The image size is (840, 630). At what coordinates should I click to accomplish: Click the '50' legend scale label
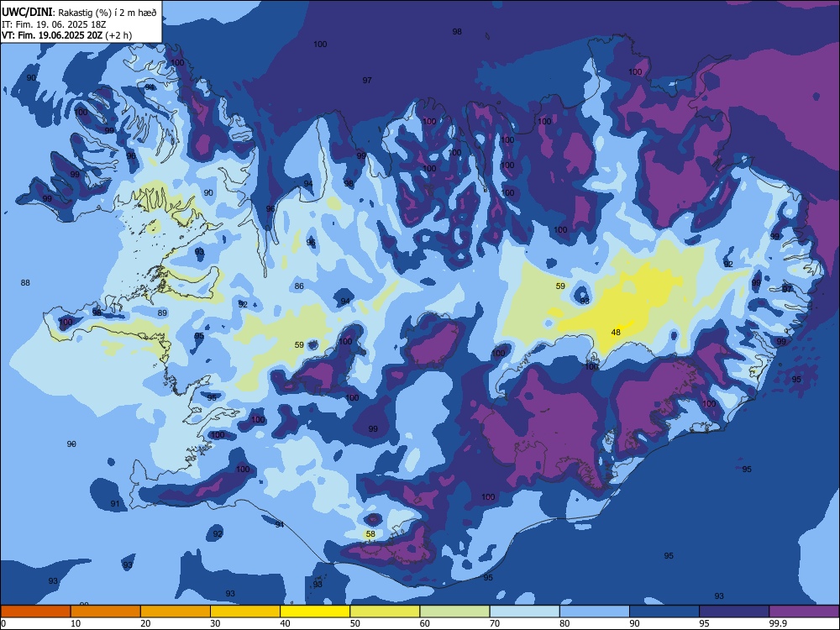355,623
